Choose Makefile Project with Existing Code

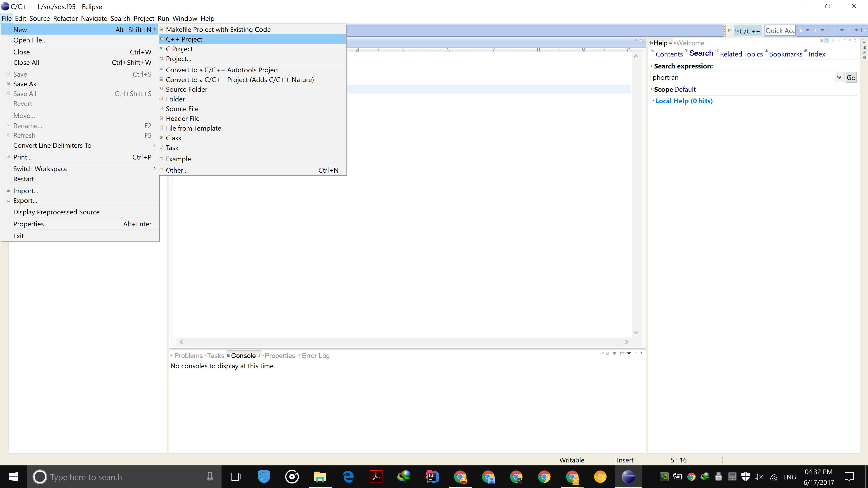click(252, 29)
